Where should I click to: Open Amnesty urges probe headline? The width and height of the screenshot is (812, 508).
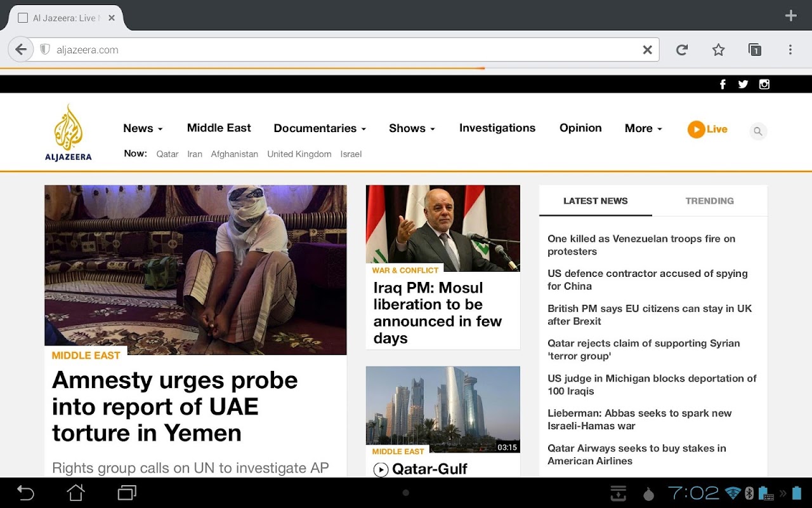pos(175,406)
